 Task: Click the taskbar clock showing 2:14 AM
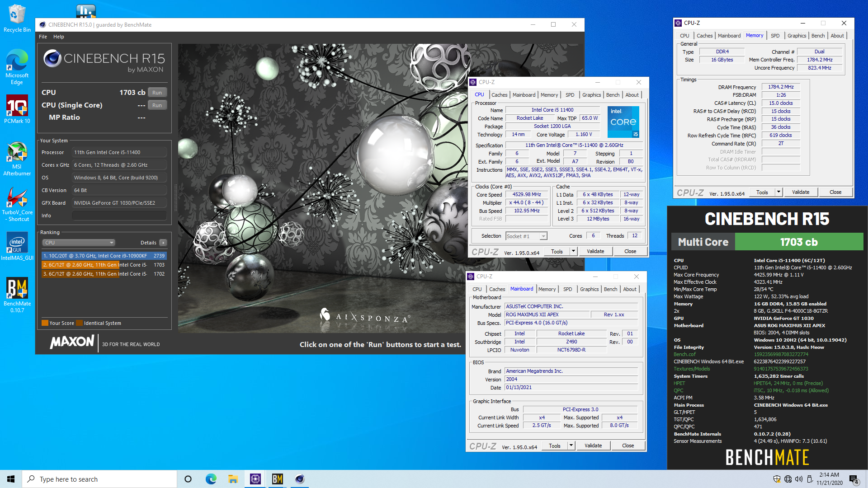(x=829, y=479)
